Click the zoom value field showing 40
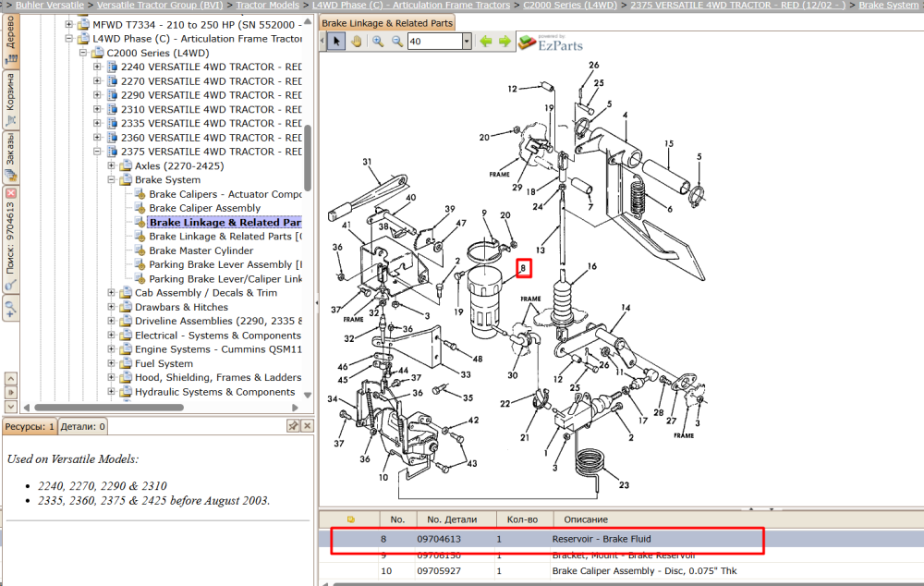Image resolution: width=924 pixels, height=586 pixels. 435,42
